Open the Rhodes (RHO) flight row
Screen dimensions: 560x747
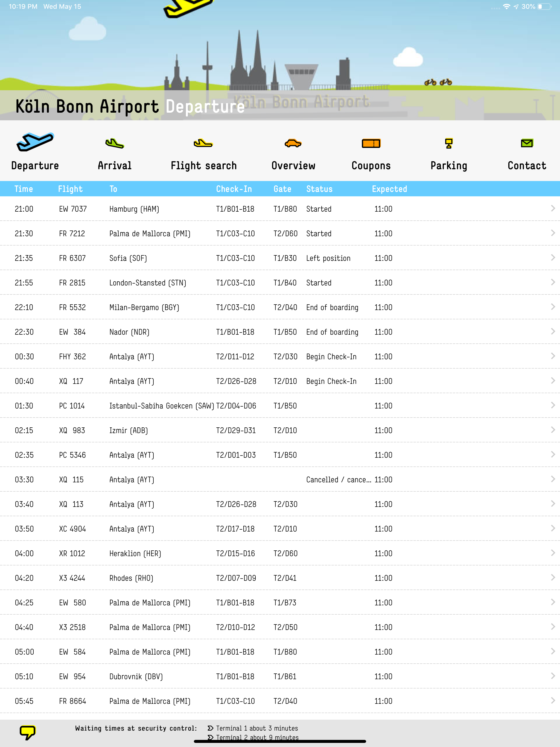[x=280, y=578]
